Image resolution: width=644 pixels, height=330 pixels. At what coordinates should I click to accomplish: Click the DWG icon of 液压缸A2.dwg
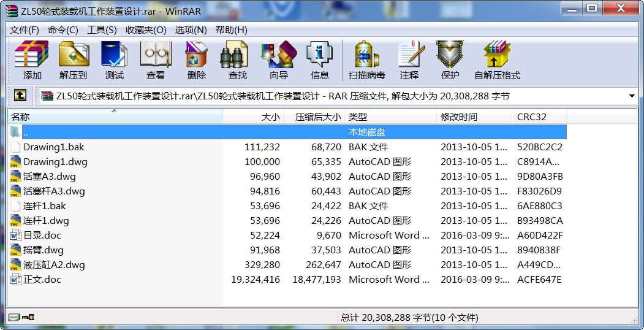[x=15, y=264]
